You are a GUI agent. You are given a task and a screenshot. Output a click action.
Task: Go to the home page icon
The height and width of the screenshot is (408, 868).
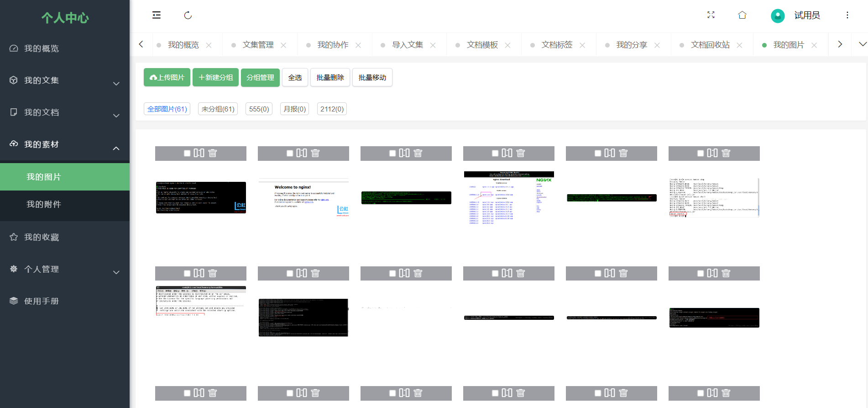click(x=742, y=15)
